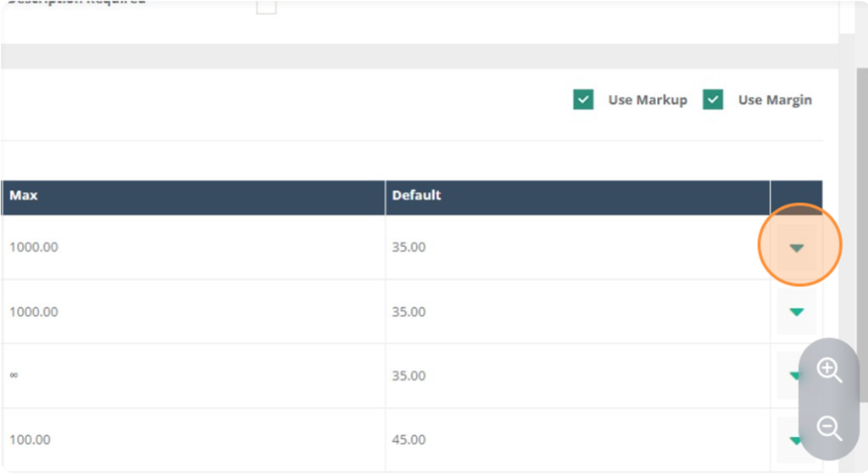This screenshot has height=476, width=868.
Task: Click the 45.00 Default value cell
Action: point(577,440)
